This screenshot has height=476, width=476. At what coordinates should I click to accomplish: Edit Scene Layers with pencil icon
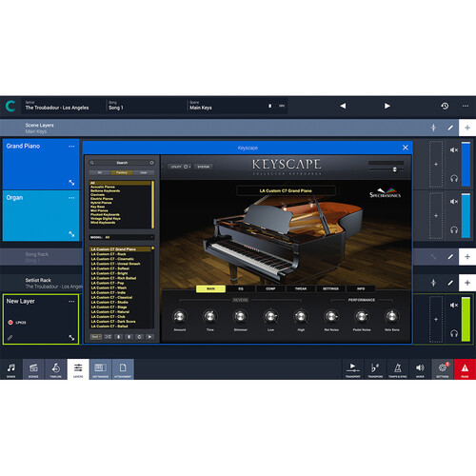[450, 128]
